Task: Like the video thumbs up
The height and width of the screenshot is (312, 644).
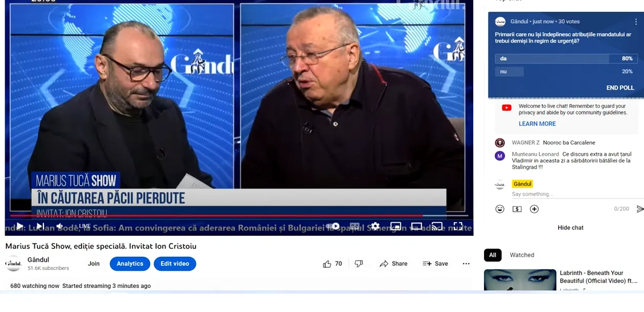Action: (332, 264)
